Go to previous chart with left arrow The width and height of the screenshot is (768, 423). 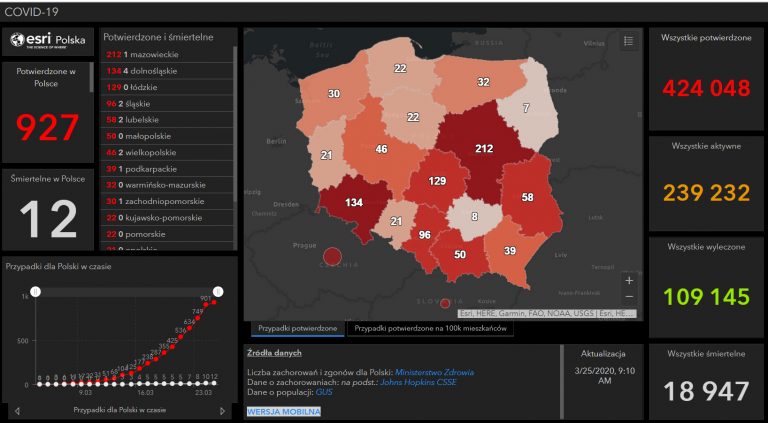pos(17,410)
